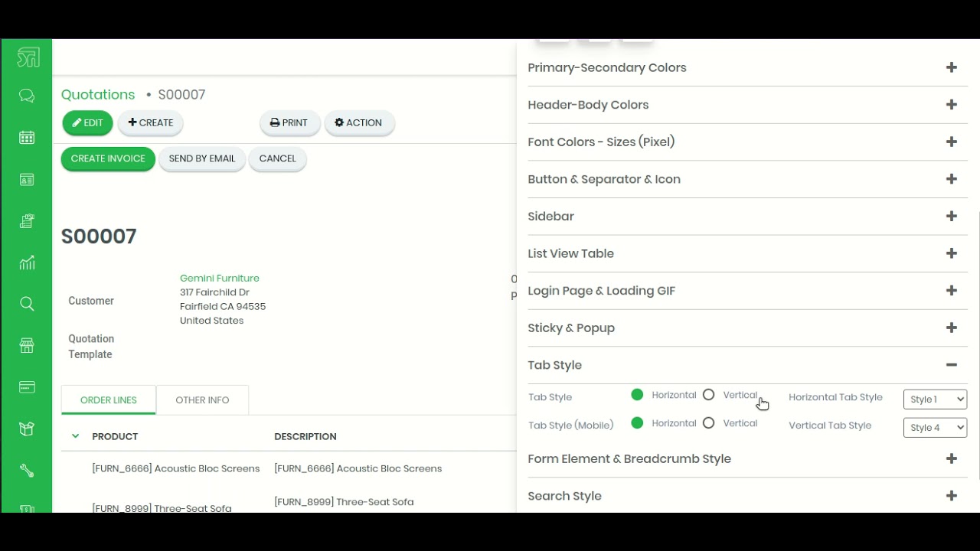Viewport: 980px width, 551px height.
Task: Click the S00007 quotation title
Action: point(99,236)
